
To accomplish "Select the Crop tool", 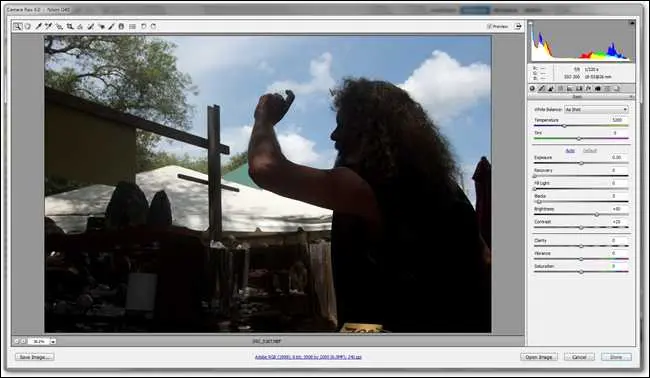I will (70, 27).
